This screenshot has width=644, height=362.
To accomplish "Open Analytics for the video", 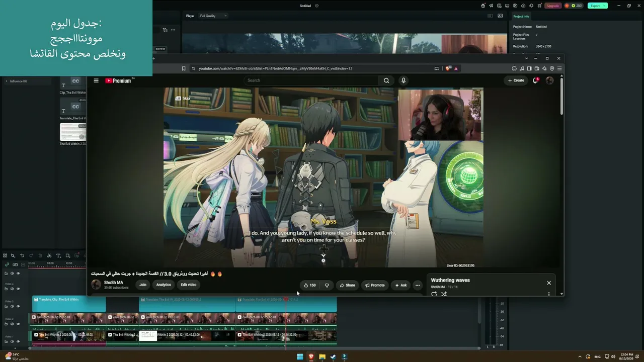I will 164,285.
